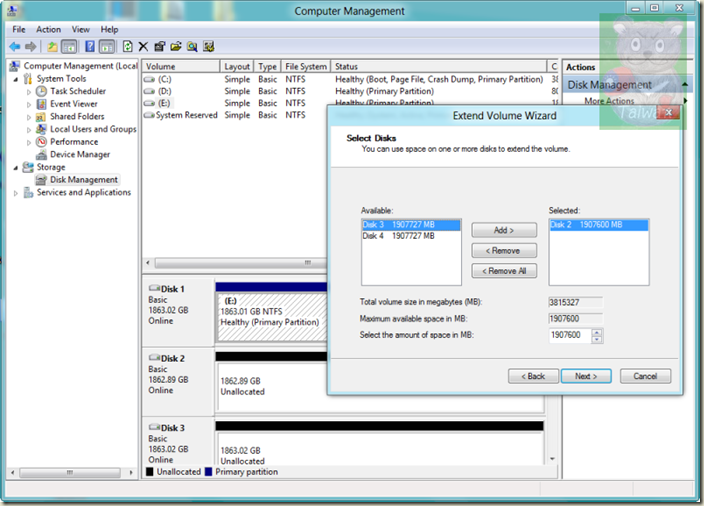Click the Properties toolbar icon
Viewport: 704px width, 506px height.
click(x=159, y=46)
